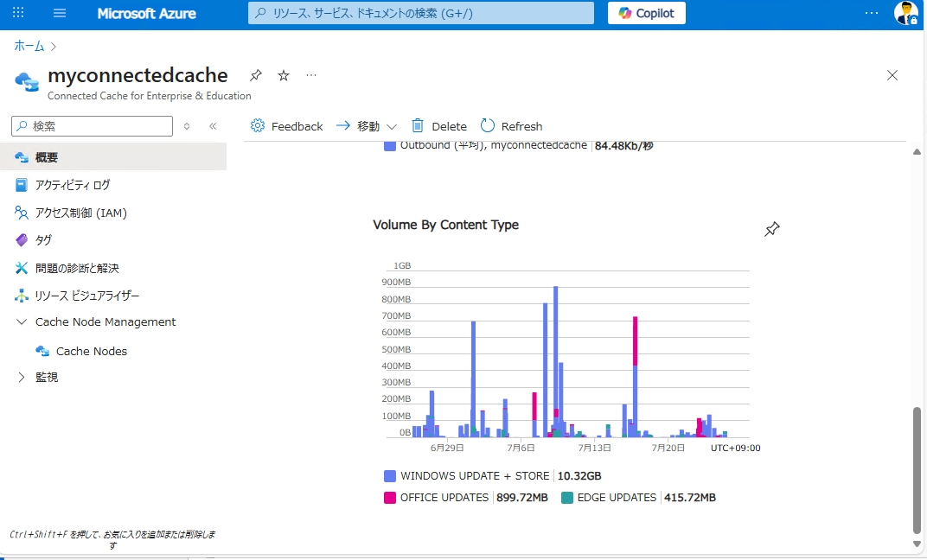This screenshot has height=560, width=927.
Task: Go to ホーム breadcrumb
Action: coord(29,46)
